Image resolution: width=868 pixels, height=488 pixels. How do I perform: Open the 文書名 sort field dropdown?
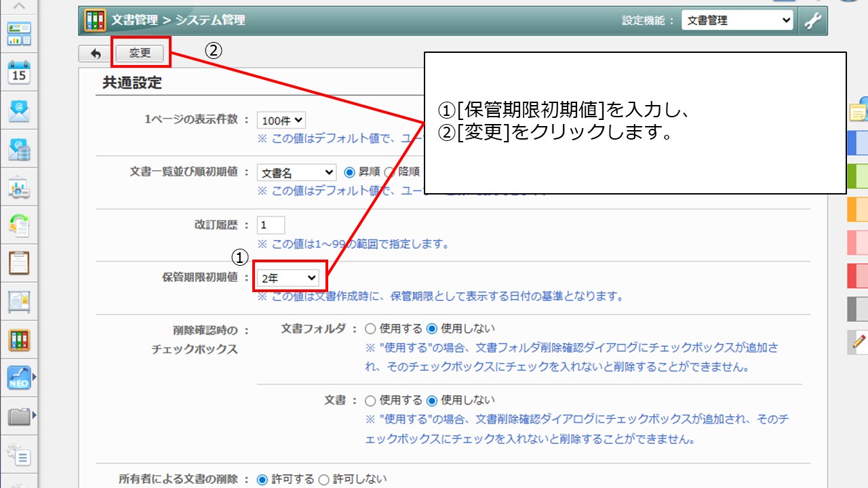(296, 173)
